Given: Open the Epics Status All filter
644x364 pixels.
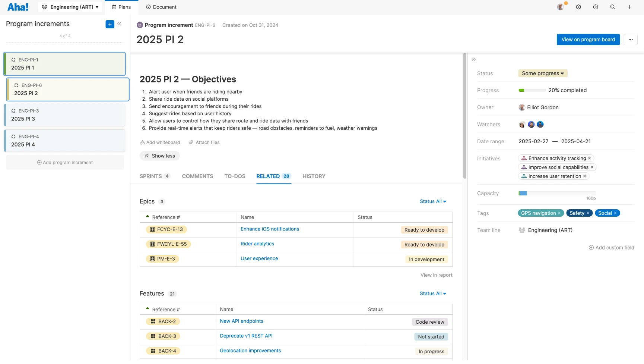Looking at the screenshot, I should tap(432, 201).
